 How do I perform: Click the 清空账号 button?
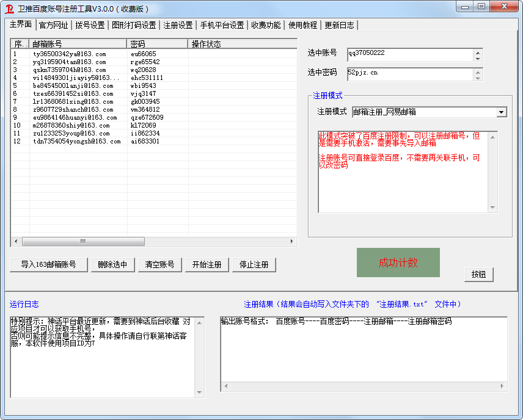click(x=159, y=264)
